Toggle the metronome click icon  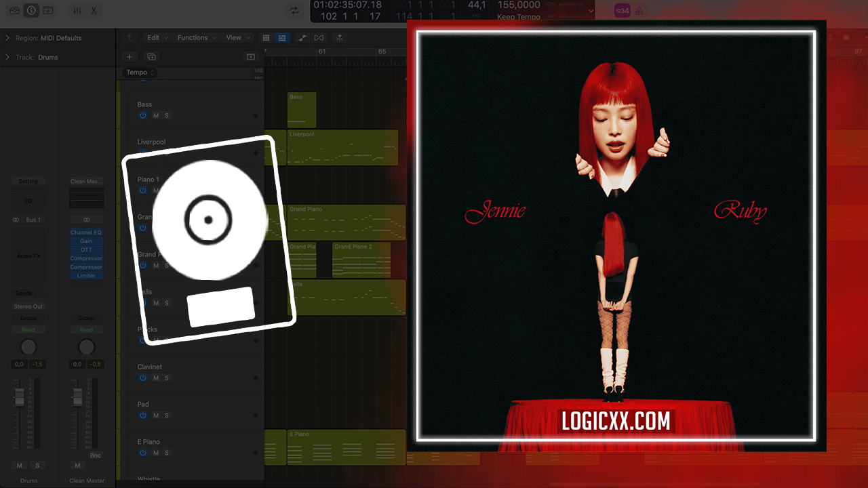639,11
